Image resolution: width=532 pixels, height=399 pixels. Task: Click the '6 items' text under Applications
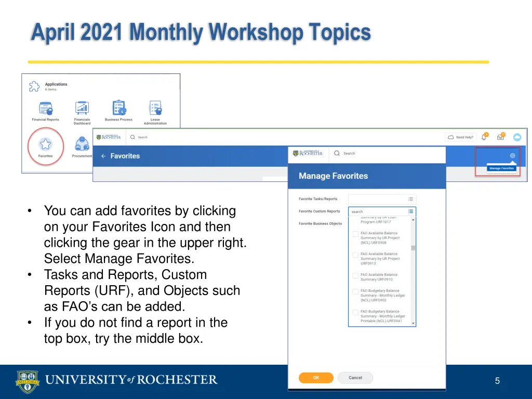50,89
